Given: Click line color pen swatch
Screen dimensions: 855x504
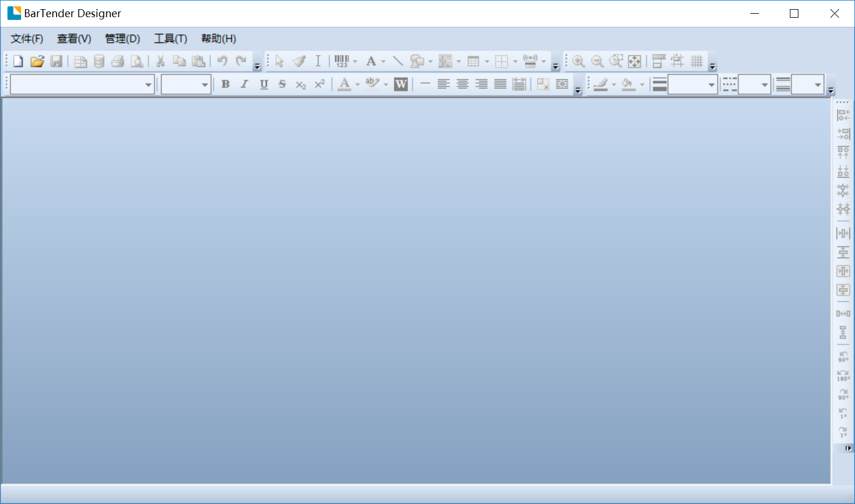Looking at the screenshot, I should [x=601, y=85].
